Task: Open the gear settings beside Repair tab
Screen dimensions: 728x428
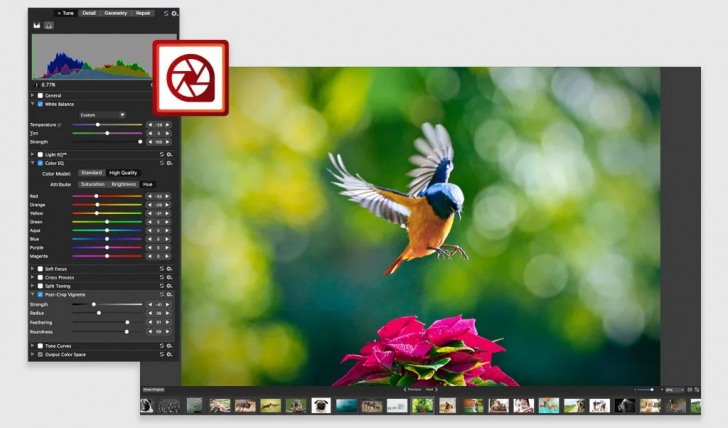Action: click(174, 13)
